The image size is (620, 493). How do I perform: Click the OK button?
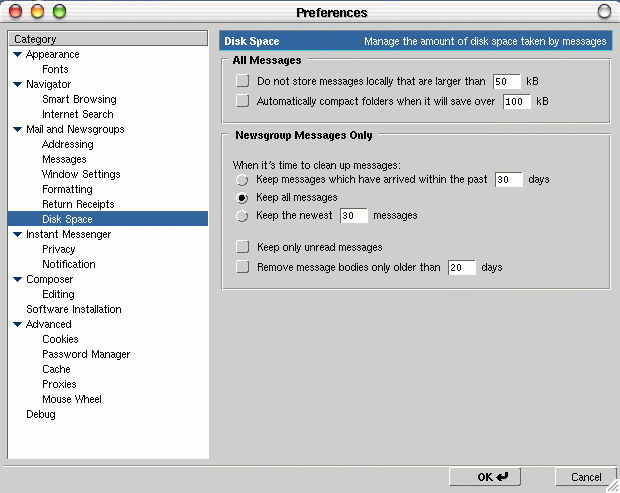[485, 477]
